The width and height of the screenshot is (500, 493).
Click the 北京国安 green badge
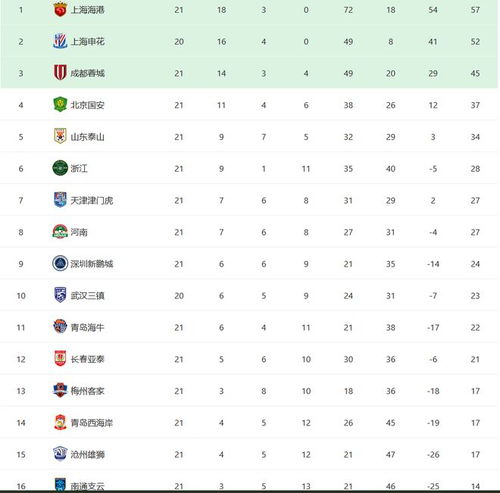pyautogui.click(x=60, y=105)
